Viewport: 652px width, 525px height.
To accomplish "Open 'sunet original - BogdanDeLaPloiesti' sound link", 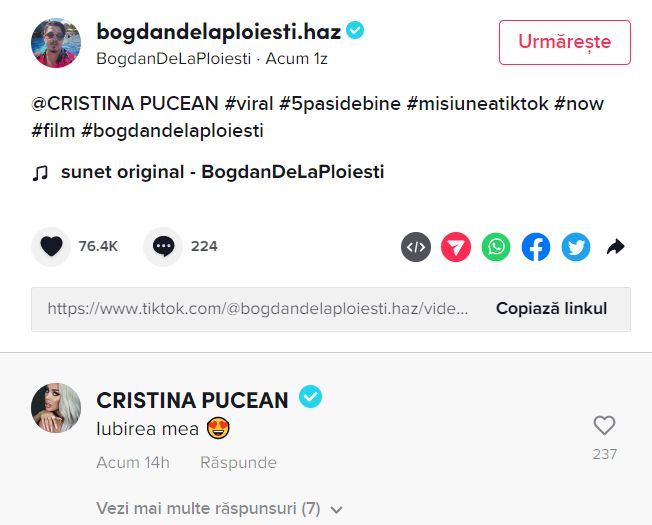I will (x=222, y=172).
